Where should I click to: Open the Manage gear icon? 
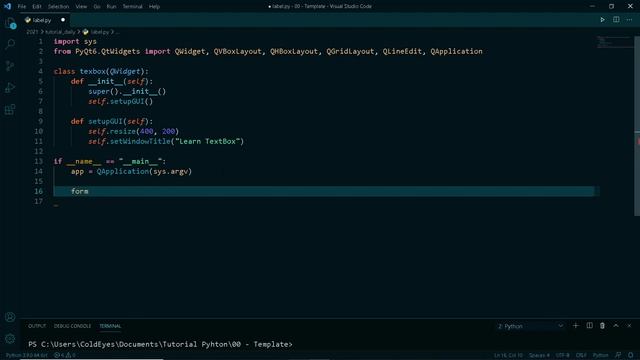(10, 338)
